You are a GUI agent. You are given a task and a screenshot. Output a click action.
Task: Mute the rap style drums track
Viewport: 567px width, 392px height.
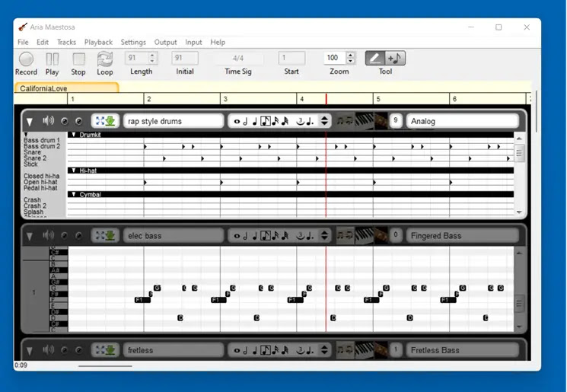coord(48,121)
